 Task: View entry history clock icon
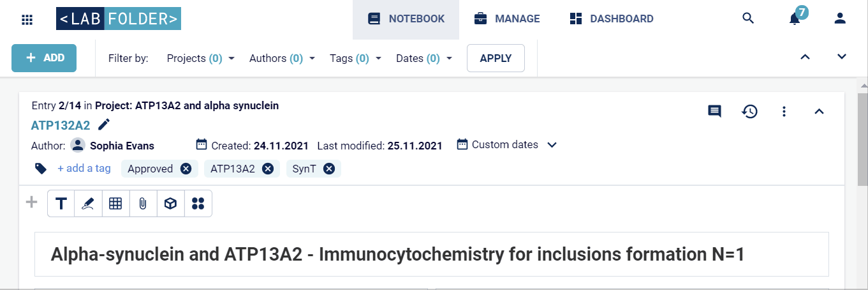click(749, 111)
